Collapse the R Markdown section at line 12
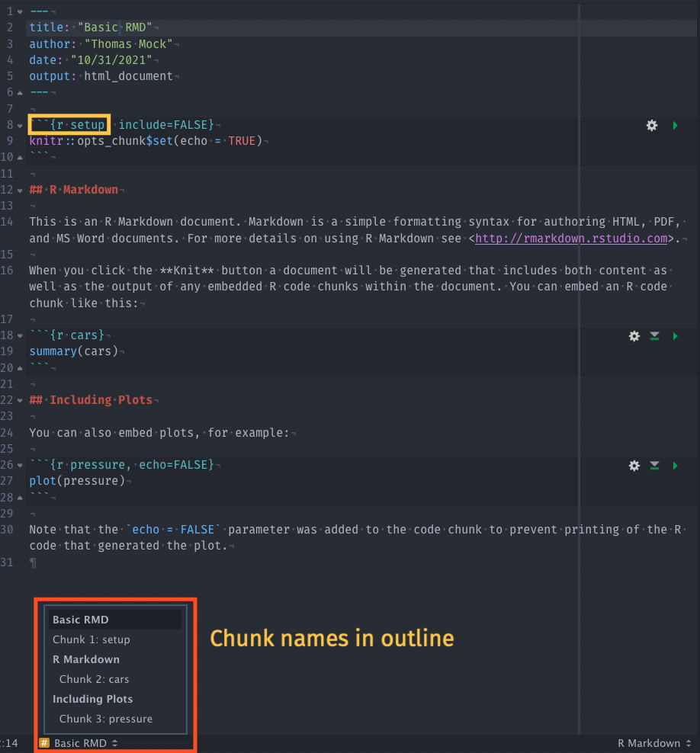Image resolution: width=700 pixels, height=753 pixels. coord(20,191)
